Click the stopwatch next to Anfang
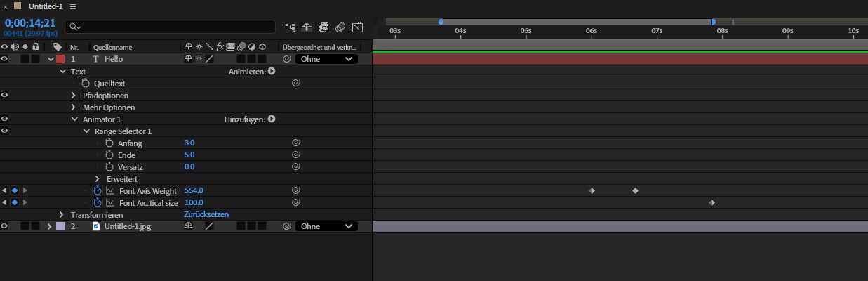Image resolution: width=868 pixels, height=281 pixels. point(109,143)
